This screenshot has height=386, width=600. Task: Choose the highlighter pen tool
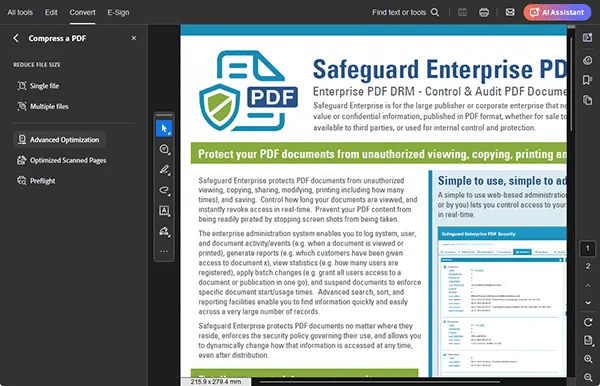click(164, 170)
